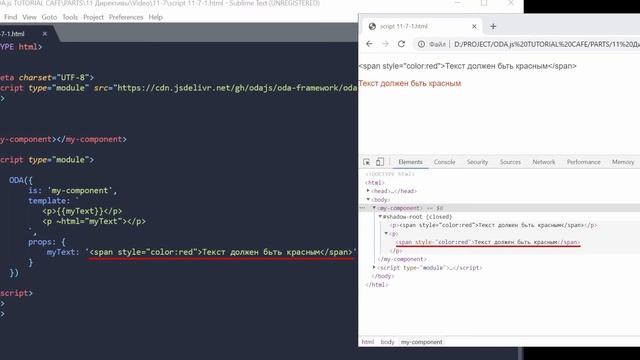The width and height of the screenshot is (640, 360).
Task: Close the script 11-7-1.html browser tab
Action: coord(474,26)
